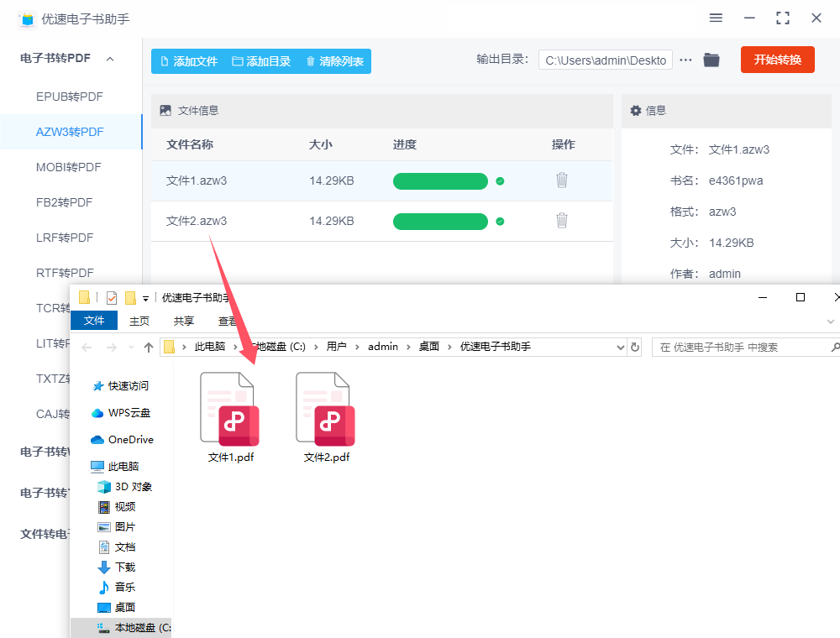The image size is (840, 638).
Task: Open the 文档 folder in sidebar
Action: pyautogui.click(x=117, y=547)
